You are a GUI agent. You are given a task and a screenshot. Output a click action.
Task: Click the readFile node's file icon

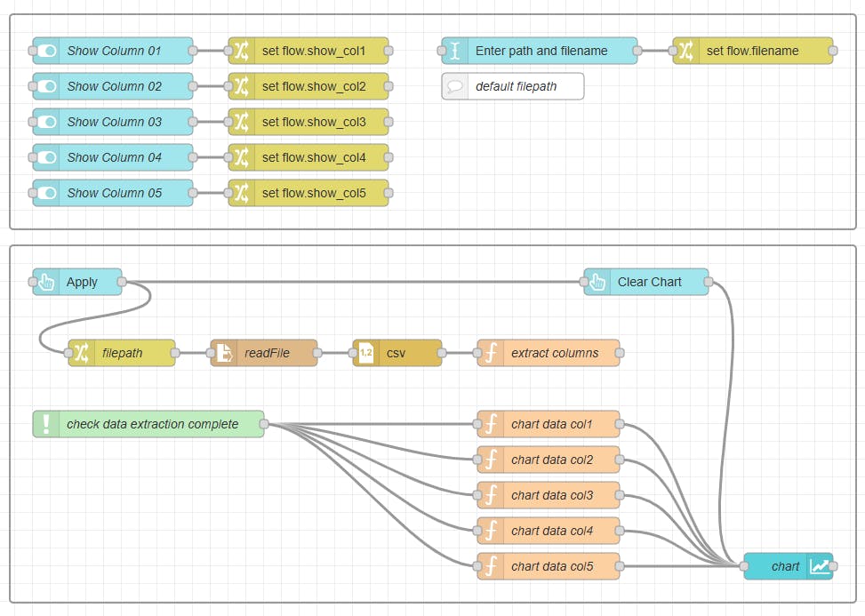(x=225, y=353)
